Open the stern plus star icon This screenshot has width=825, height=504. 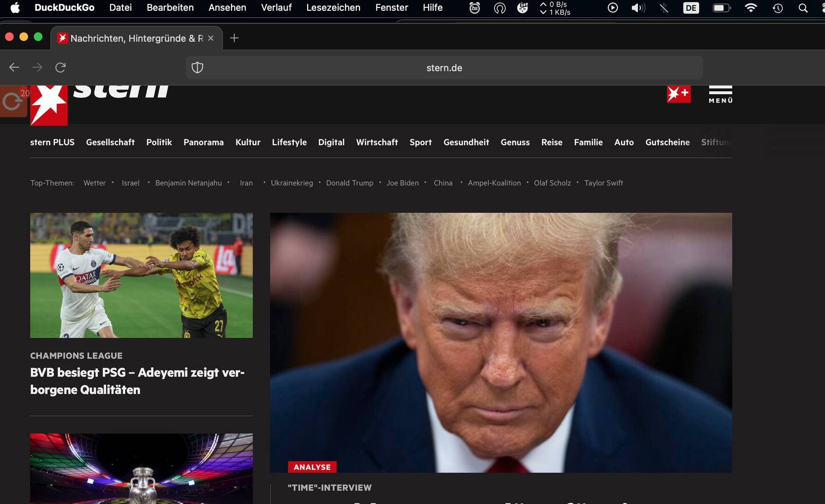tap(678, 94)
